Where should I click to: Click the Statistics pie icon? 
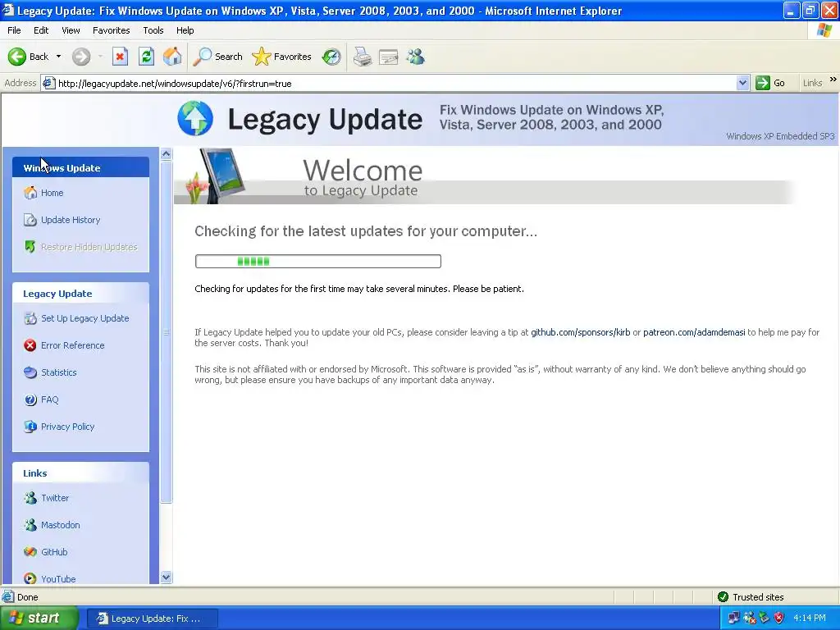click(x=30, y=372)
